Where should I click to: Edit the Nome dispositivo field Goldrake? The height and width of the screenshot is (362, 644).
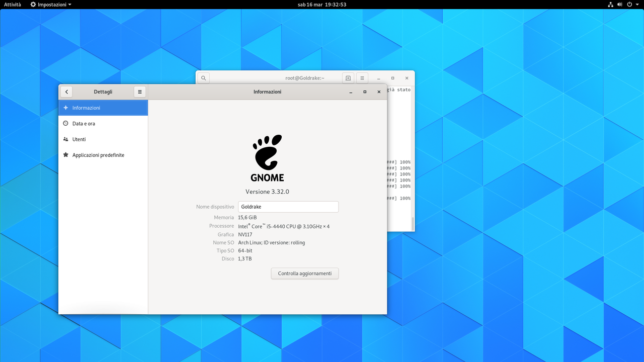[288, 207]
